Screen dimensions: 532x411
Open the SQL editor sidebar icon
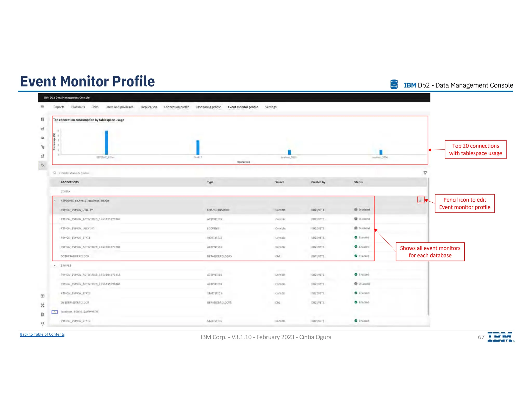coord(43,138)
